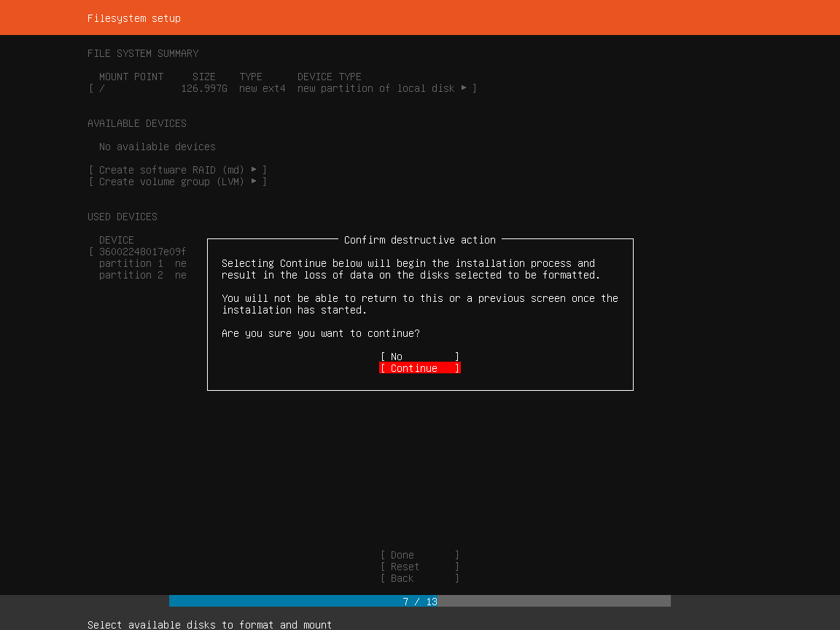Click the dimmed Back button
Image resolution: width=840 pixels, height=630 pixels.
tap(419, 578)
